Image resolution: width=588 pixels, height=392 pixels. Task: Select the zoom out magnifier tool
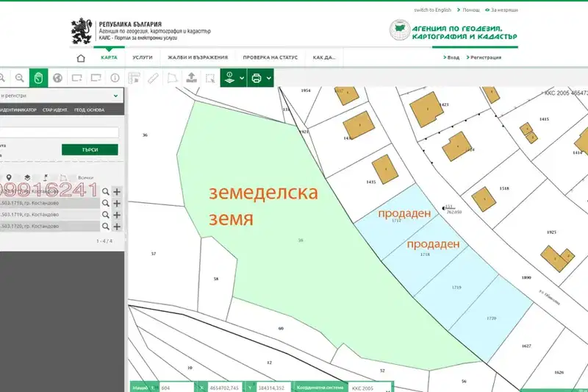(x=20, y=78)
